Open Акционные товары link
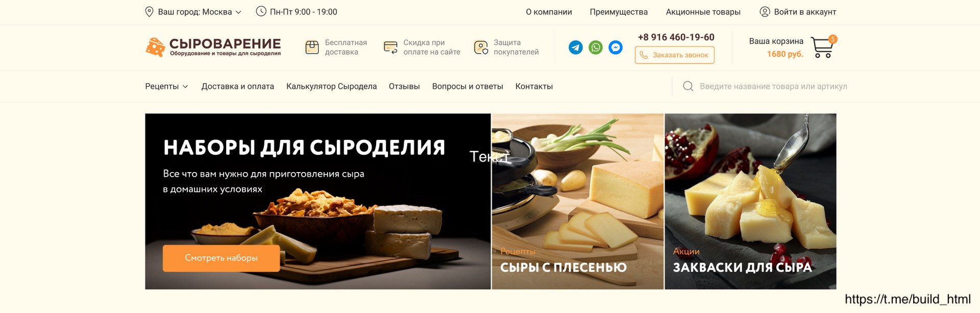The width and height of the screenshot is (980, 313). (703, 12)
